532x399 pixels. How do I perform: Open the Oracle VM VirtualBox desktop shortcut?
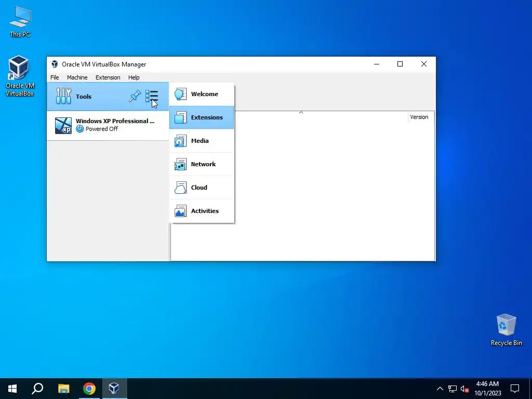click(x=19, y=76)
